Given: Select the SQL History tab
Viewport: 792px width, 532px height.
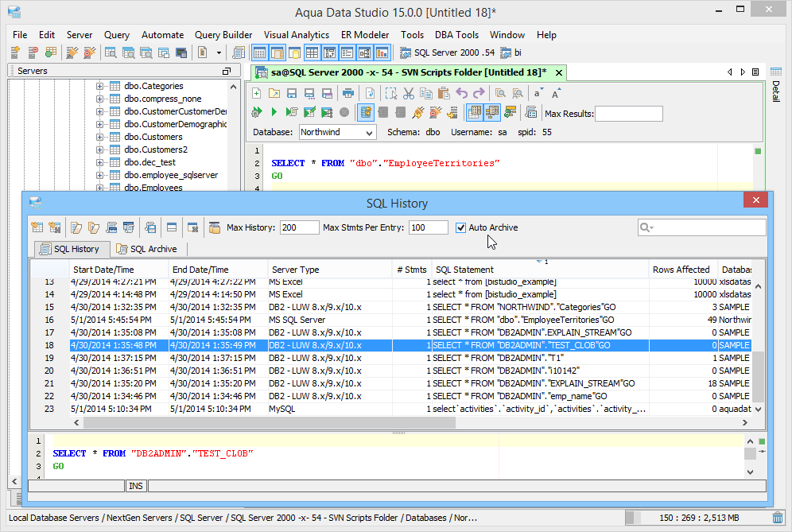Looking at the screenshot, I should click(x=71, y=249).
